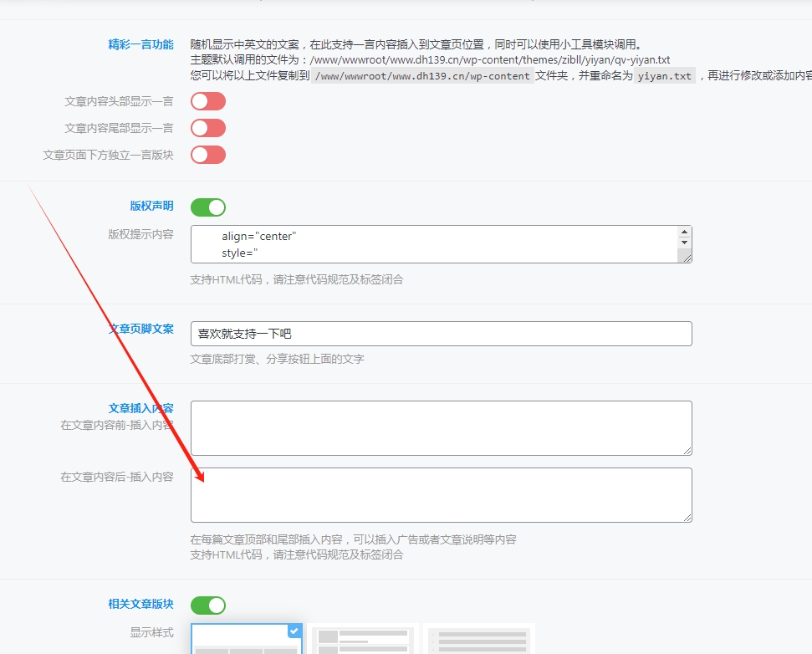Select the first checked 显示样式 thumbnail
The width and height of the screenshot is (812, 654).
click(247, 638)
